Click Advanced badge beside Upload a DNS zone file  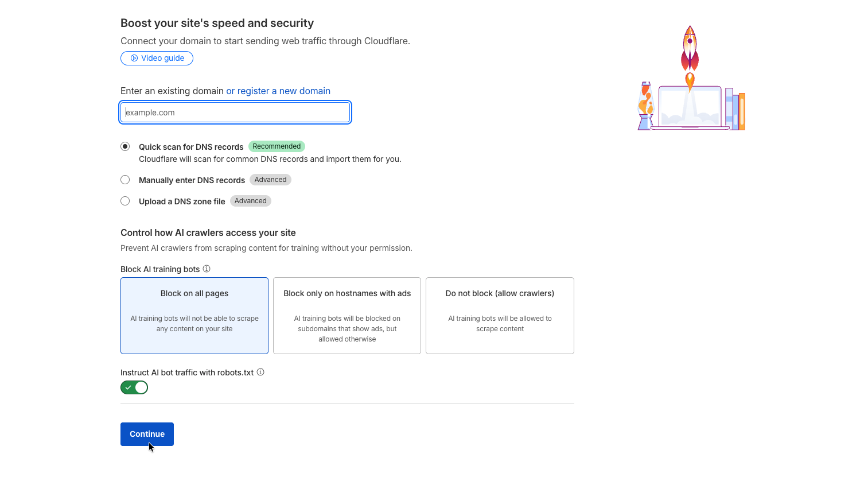pyautogui.click(x=250, y=200)
